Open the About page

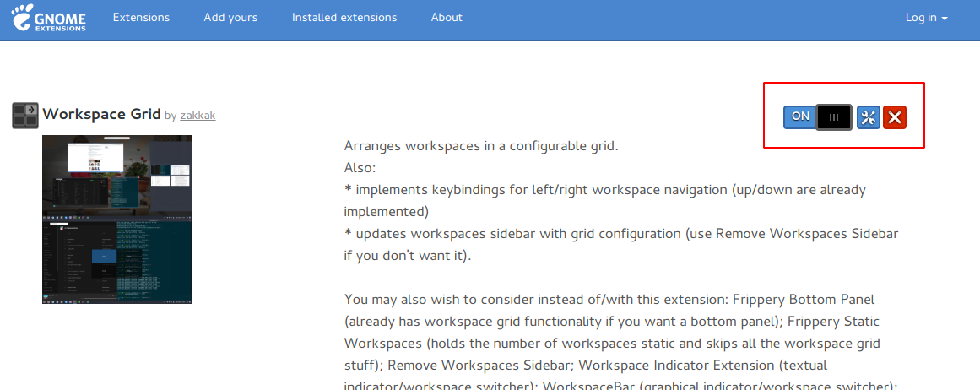[x=447, y=18]
